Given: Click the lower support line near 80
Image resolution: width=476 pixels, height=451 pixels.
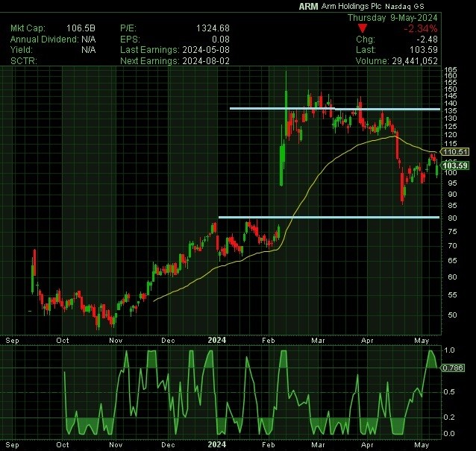Looking at the screenshot, I should click(329, 217).
